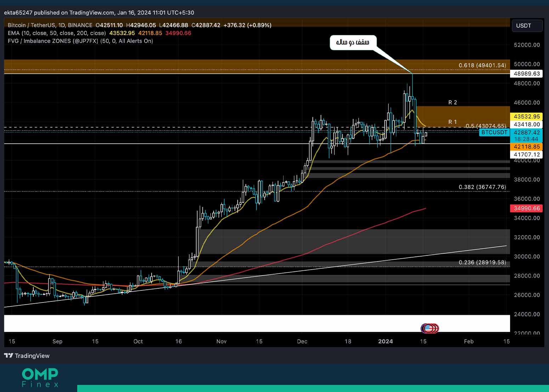Click the TradingView logo at bottom left
Screen dimensions: 549x392
[27, 356]
